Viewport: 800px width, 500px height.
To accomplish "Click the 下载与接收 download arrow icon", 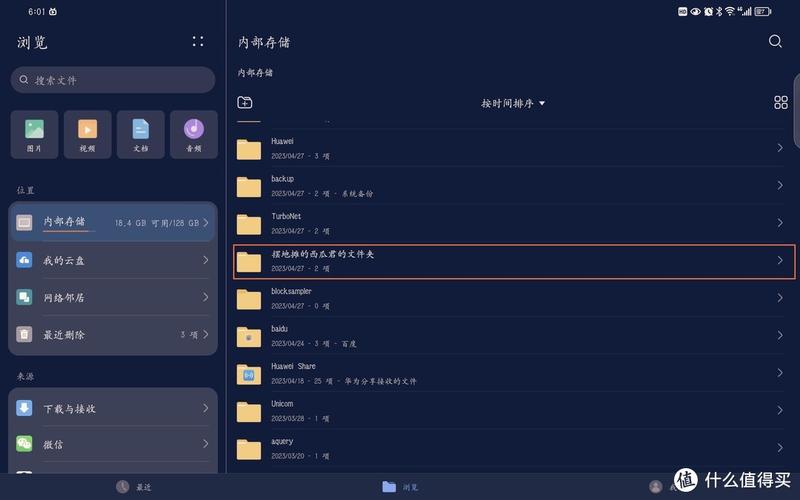I will pyautogui.click(x=24, y=408).
